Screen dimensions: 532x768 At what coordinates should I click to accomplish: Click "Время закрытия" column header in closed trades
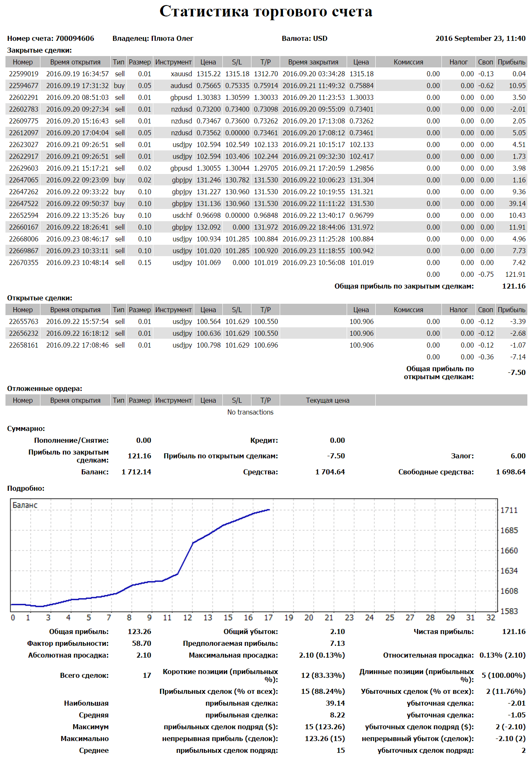[x=313, y=62]
